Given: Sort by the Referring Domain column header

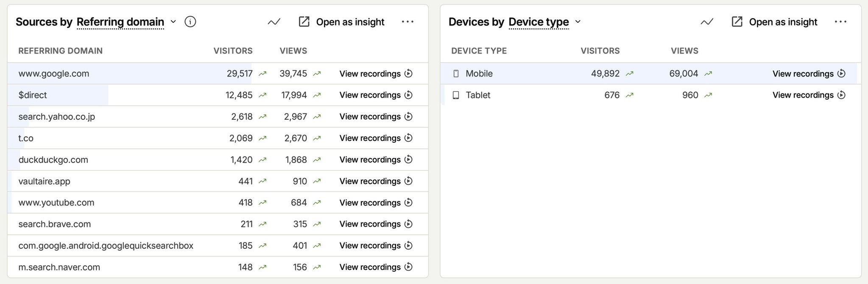Looking at the screenshot, I should pos(61,51).
